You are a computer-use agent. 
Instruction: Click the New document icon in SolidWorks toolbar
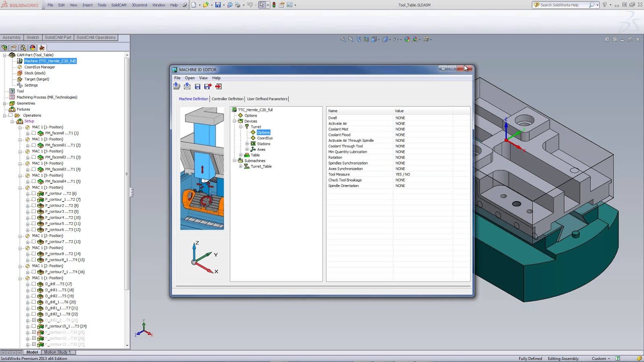pyautogui.click(x=194, y=5)
